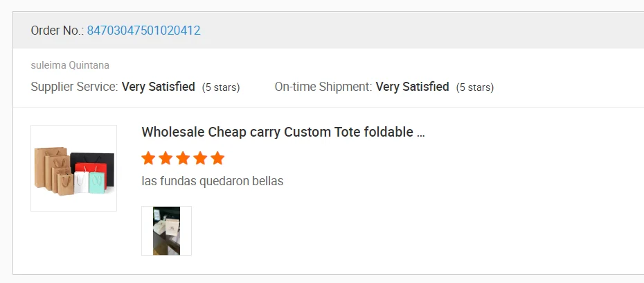This screenshot has width=644, height=283.
Task: Click the (5 stars) text after On-time Shipment
Action: click(x=475, y=87)
